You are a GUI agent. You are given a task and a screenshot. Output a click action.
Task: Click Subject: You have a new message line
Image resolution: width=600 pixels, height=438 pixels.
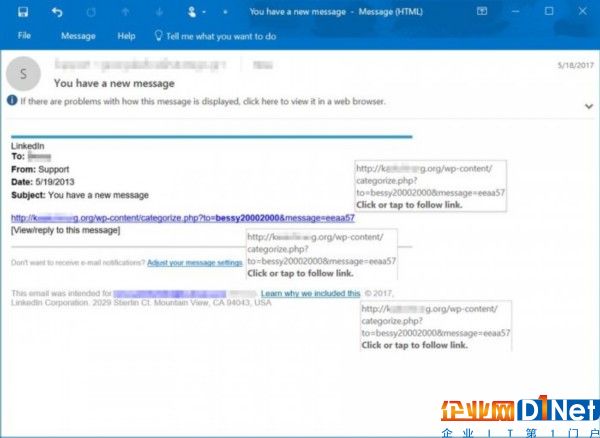pos(80,195)
